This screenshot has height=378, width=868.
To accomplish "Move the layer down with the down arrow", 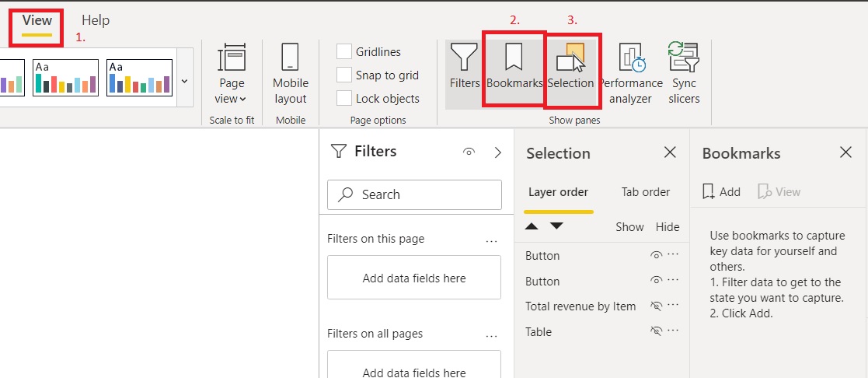I will tap(556, 226).
